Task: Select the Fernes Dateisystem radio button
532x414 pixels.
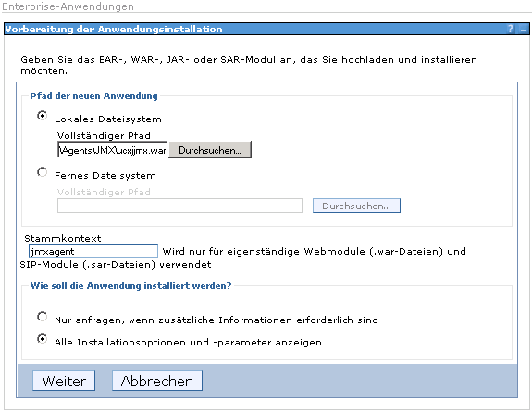Action: pos(42,172)
